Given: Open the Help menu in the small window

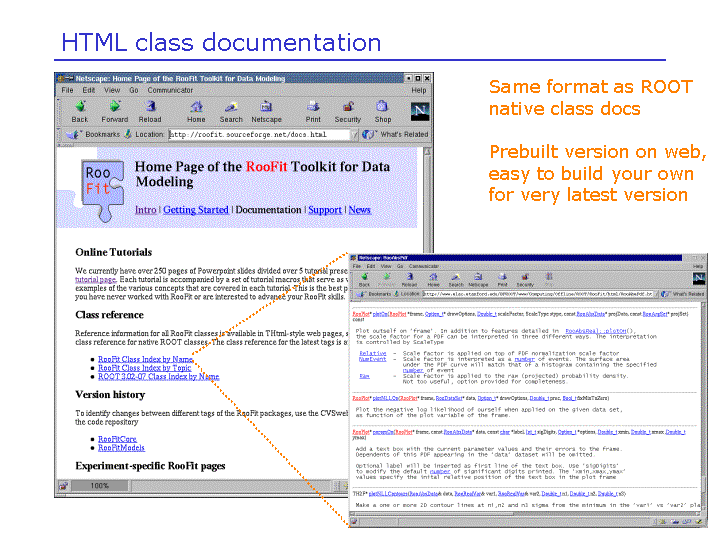Looking at the screenshot, I should [x=698, y=266].
